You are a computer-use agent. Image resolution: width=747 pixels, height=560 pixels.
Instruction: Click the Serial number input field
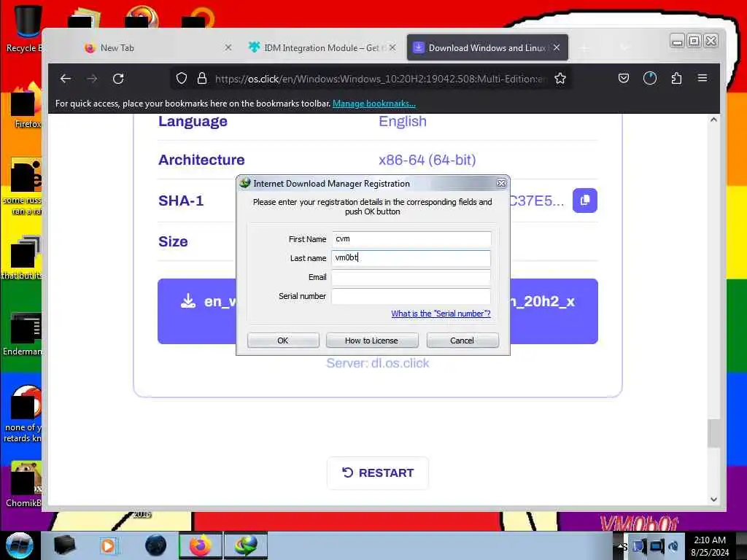[x=411, y=296]
